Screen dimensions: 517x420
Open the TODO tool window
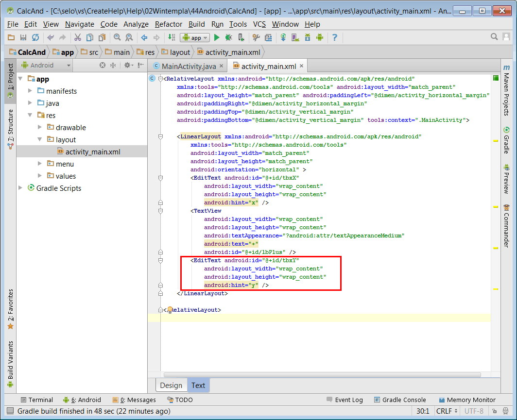pyautogui.click(x=180, y=400)
